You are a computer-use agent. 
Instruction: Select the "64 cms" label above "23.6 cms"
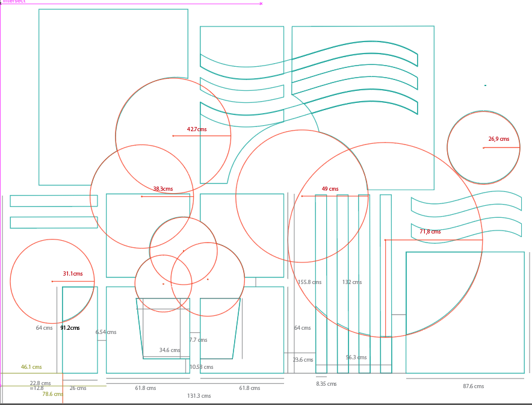coord(302,328)
